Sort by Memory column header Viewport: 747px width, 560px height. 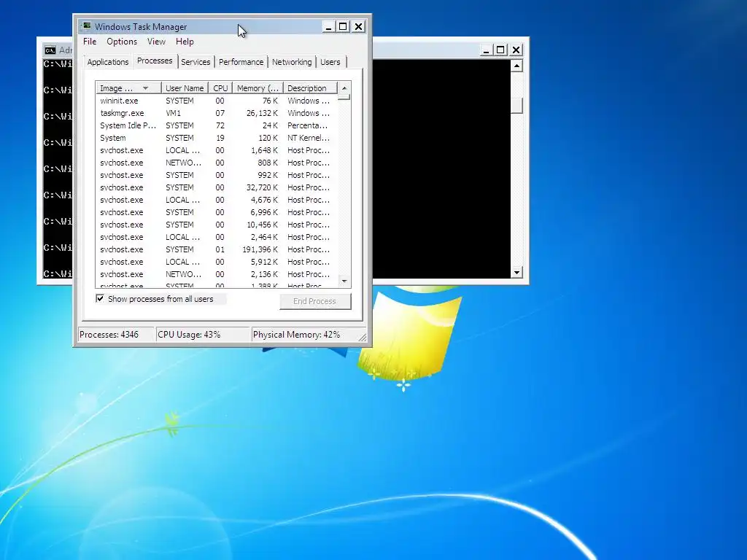pos(258,88)
